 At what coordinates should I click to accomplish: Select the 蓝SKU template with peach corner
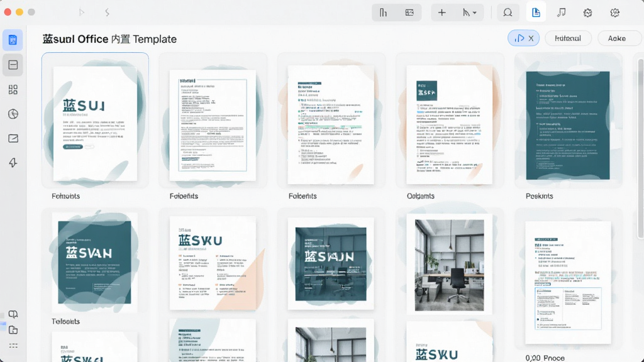coord(213,263)
